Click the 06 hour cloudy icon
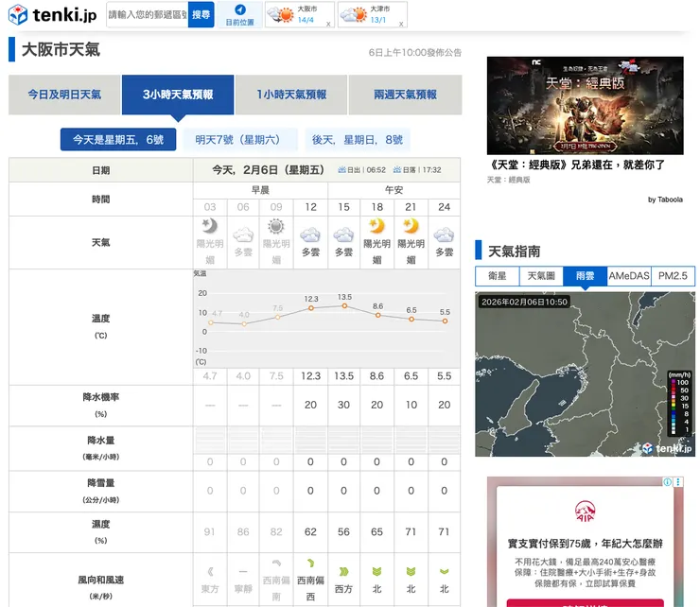700x607 pixels. pyautogui.click(x=243, y=234)
